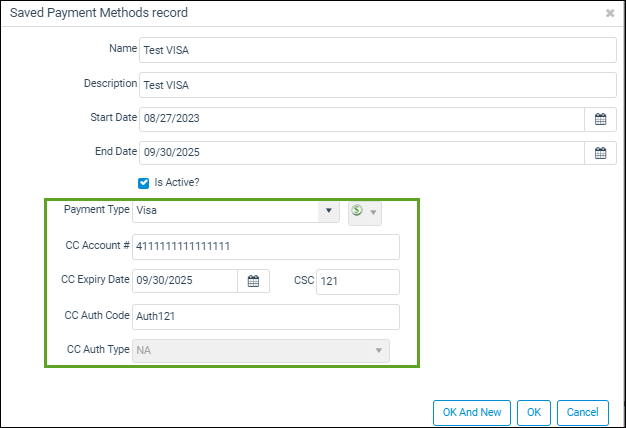Screen dimensions: 626x428
Task: Click the green dollar payment icon
Action: tap(358, 212)
